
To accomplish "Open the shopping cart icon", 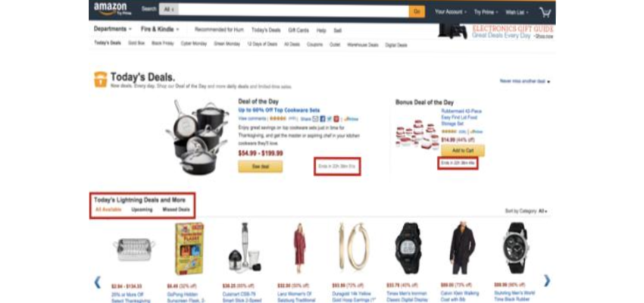I will click(x=546, y=12).
